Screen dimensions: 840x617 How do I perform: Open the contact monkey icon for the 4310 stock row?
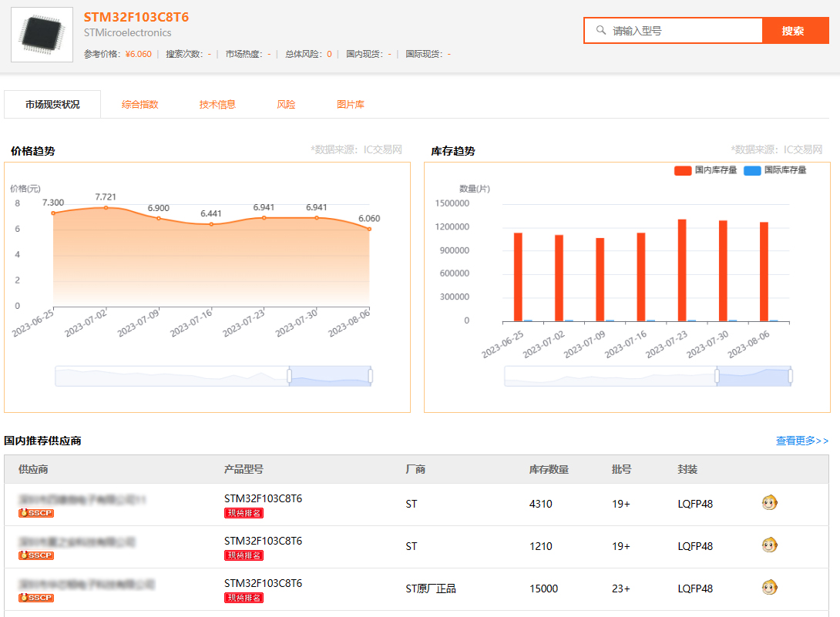click(x=769, y=503)
